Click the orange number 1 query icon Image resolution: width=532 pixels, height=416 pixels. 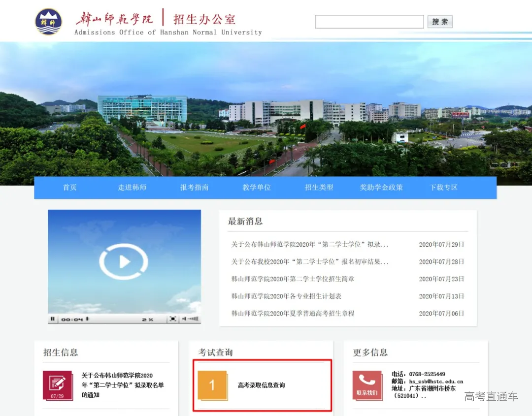click(212, 385)
